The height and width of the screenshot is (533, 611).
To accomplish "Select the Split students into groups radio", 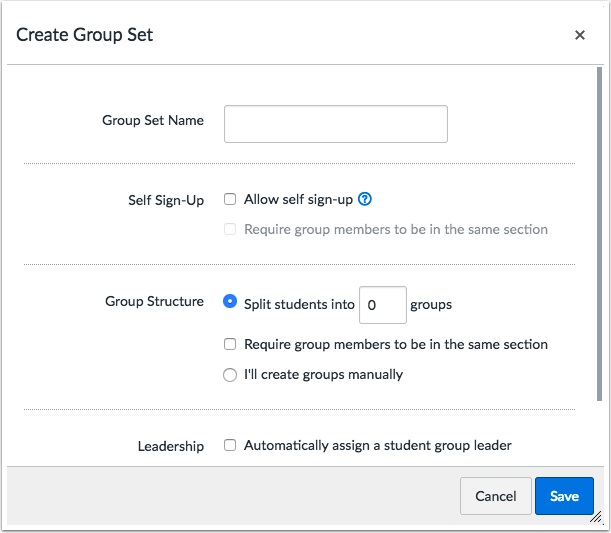I will coord(230,301).
